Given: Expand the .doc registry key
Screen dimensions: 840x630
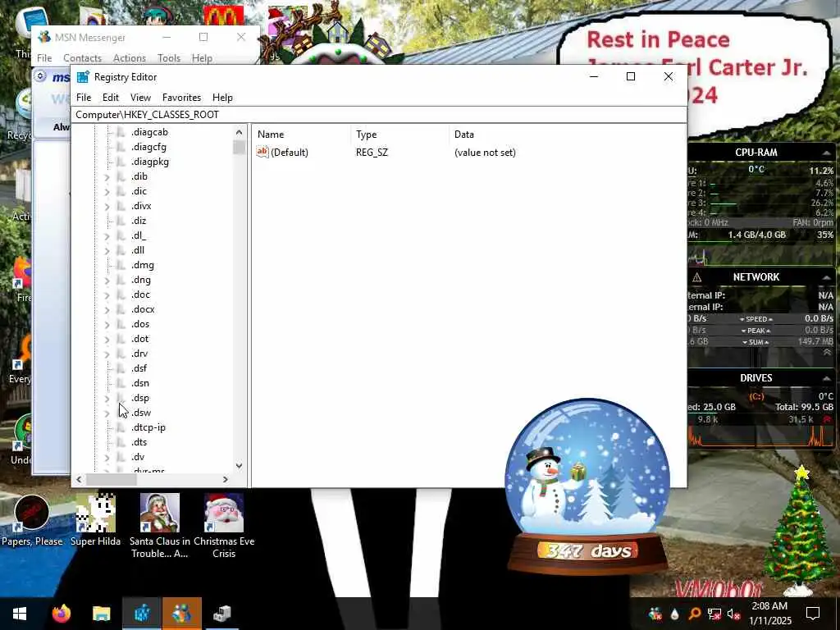Looking at the screenshot, I should click(x=107, y=294).
